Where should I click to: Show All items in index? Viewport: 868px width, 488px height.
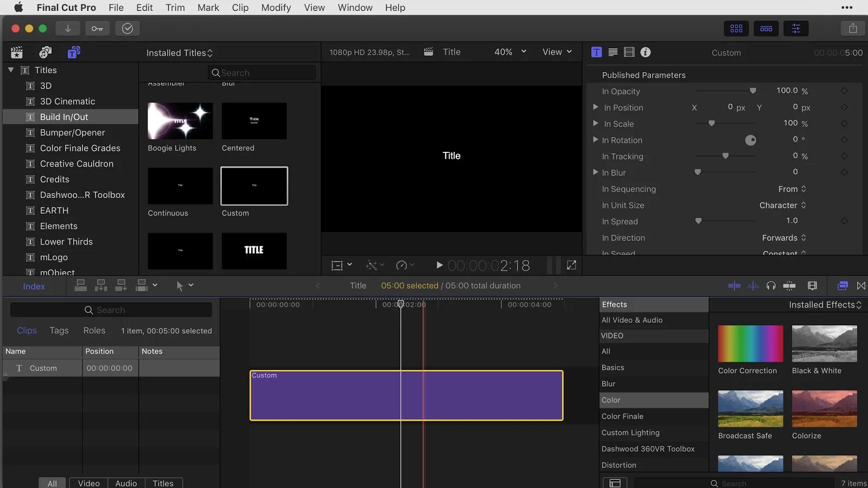52,483
